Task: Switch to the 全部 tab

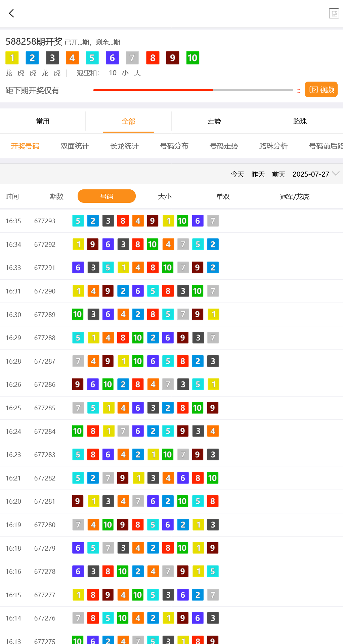Action: (128, 121)
